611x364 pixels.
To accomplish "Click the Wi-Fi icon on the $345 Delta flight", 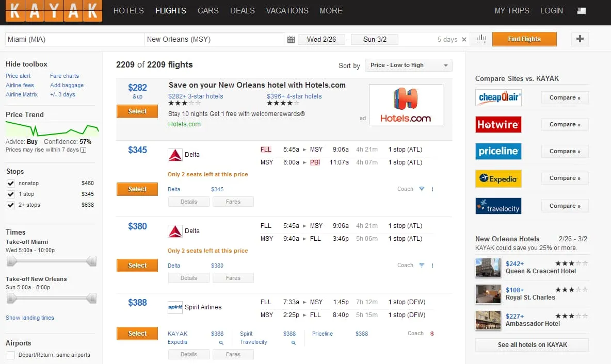I will coord(422,189).
